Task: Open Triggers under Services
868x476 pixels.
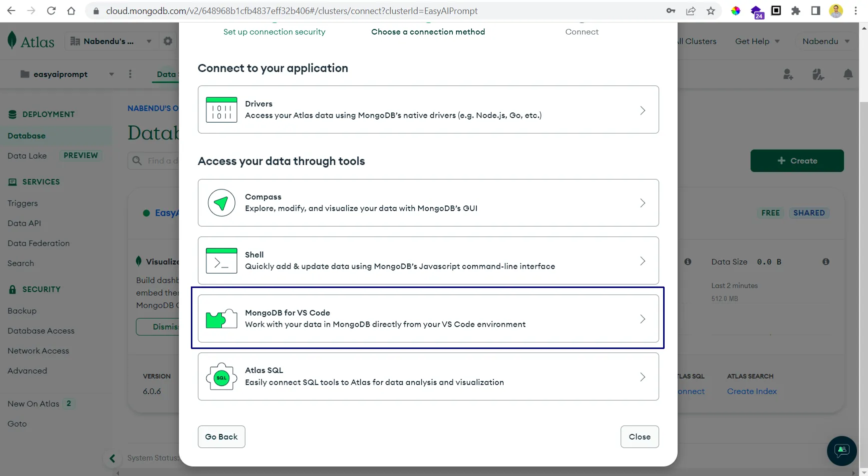Action: pos(22,203)
